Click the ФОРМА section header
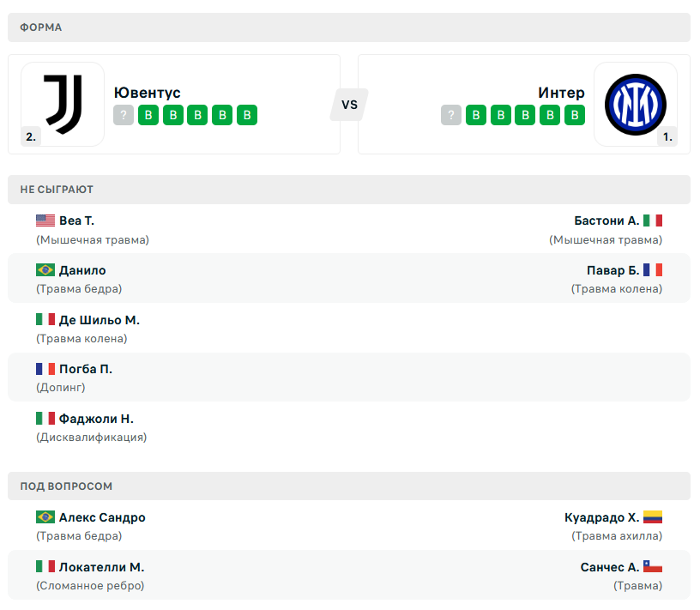The height and width of the screenshot is (610, 700). coord(349,27)
